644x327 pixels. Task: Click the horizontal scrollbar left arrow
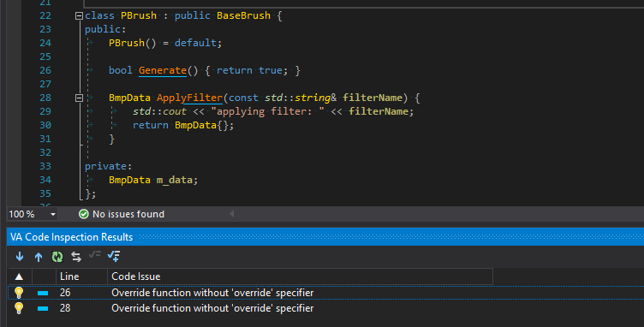[231, 214]
